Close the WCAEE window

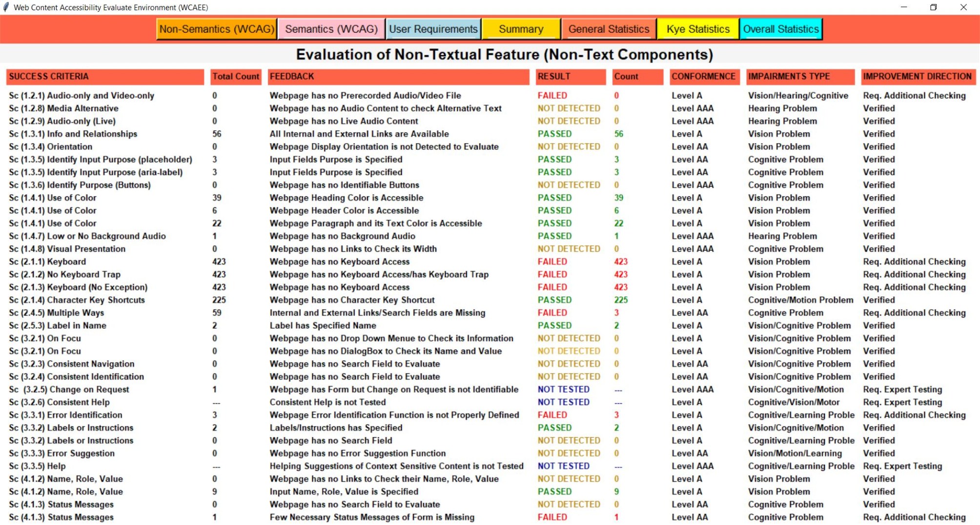(963, 7)
